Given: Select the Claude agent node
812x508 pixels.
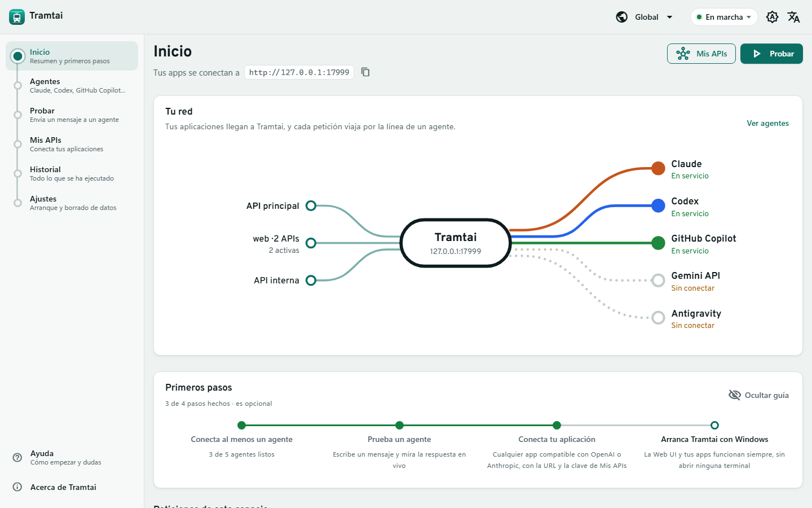Looking at the screenshot, I should pyautogui.click(x=658, y=168).
